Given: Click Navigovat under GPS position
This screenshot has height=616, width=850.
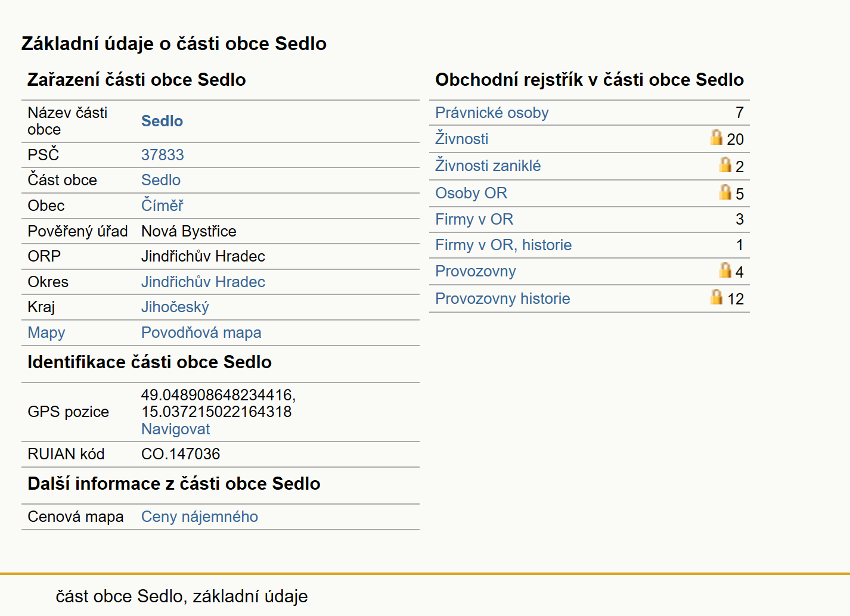Looking at the screenshot, I should [175, 429].
